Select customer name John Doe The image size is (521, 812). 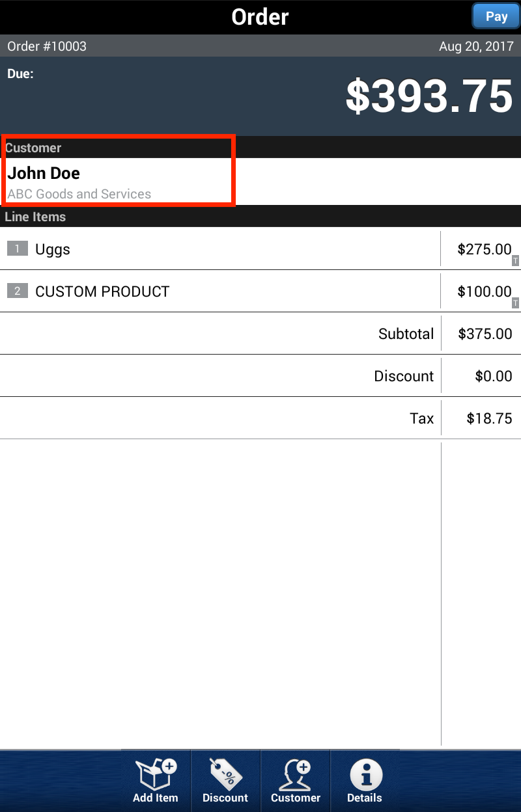(44, 173)
